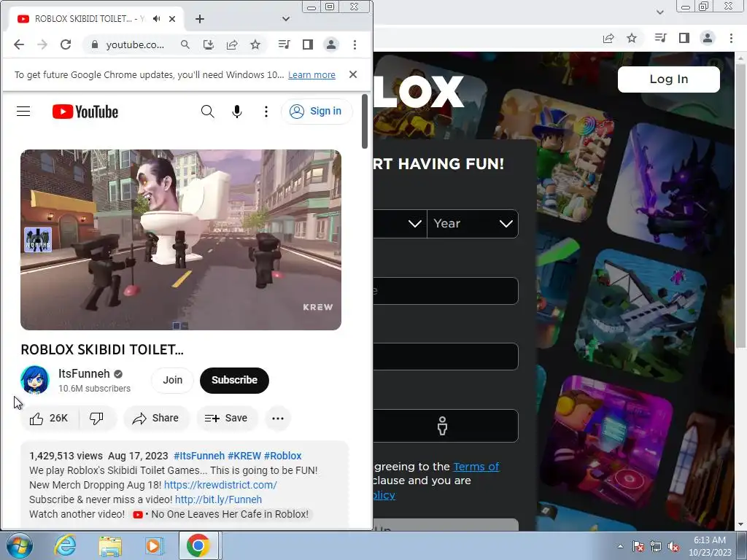Bookmark star in Roblox Chrome window
Screen dimensions: 747x560
coord(632,38)
